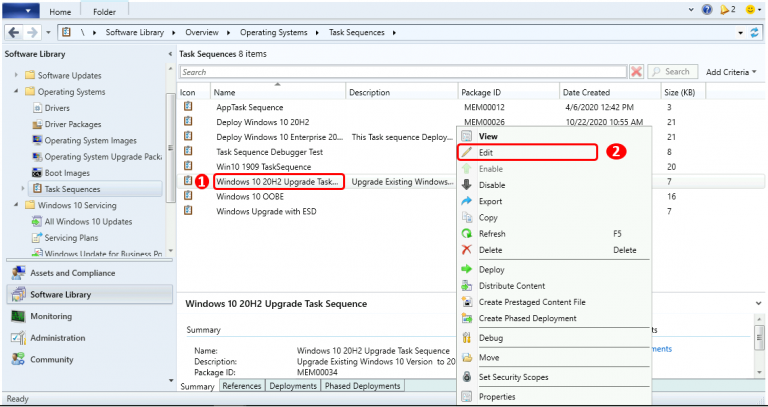
Task: Click the Copy icon in context menu
Action: tap(467, 217)
